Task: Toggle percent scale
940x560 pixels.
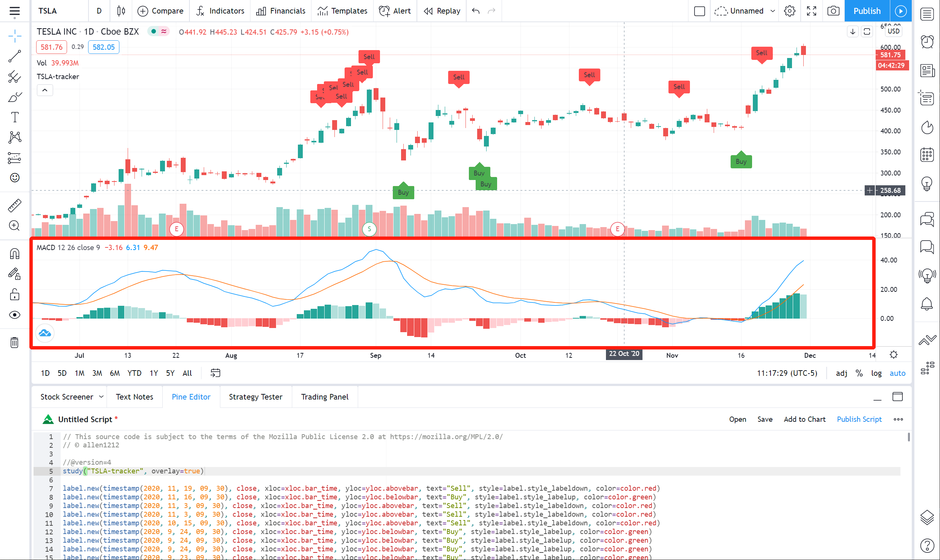Action: [859, 373]
